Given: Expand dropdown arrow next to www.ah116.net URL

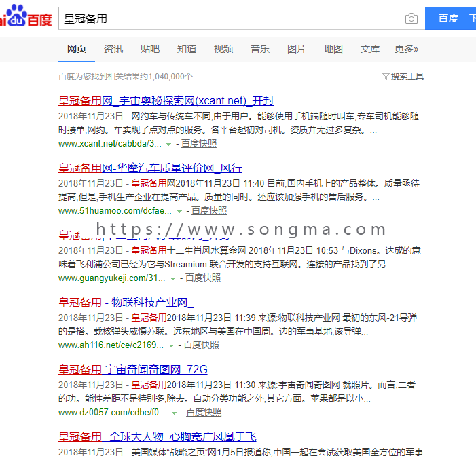Looking at the screenshot, I should pyautogui.click(x=171, y=346).
